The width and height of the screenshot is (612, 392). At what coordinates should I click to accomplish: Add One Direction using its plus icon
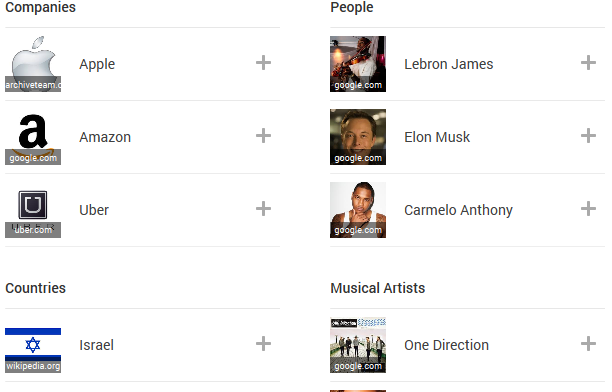point(588,344)
